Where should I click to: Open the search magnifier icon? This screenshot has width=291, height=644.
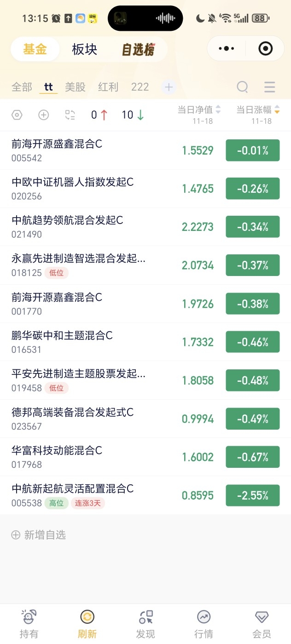242,86
